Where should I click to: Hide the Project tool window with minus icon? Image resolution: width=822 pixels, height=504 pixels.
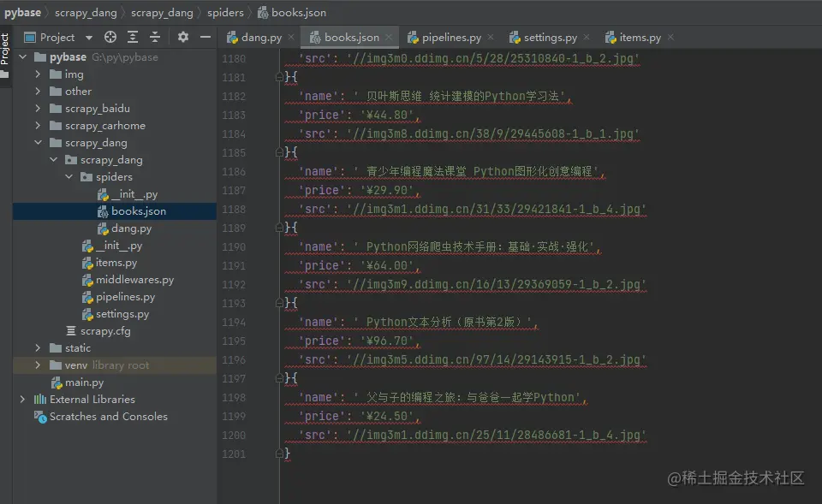coord(205,37)
